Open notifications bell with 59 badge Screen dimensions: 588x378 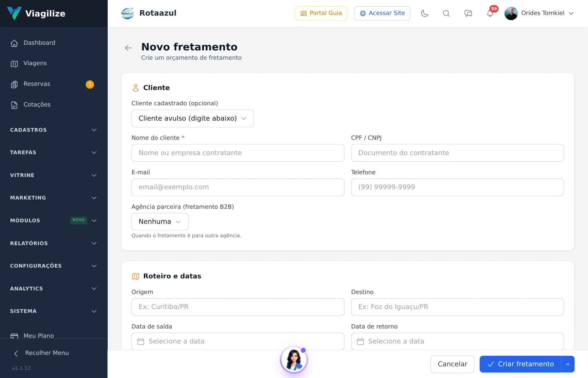[x=490, y=13]
